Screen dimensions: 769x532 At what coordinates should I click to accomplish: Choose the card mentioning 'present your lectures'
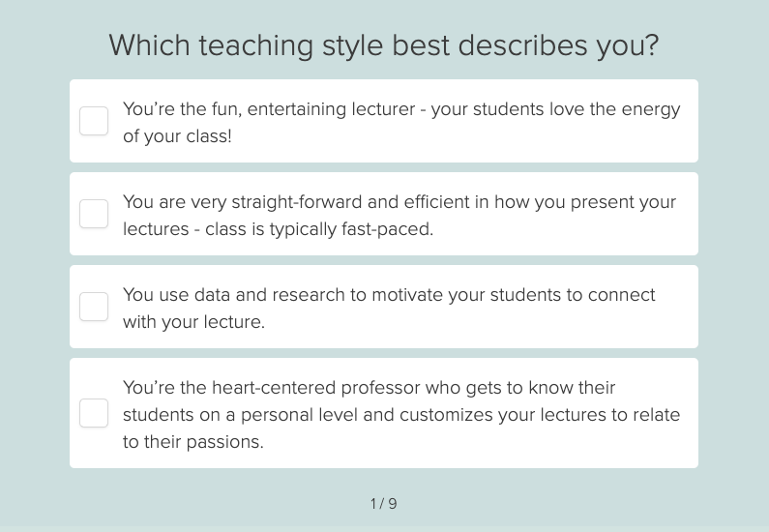click(x=384, y=214)
